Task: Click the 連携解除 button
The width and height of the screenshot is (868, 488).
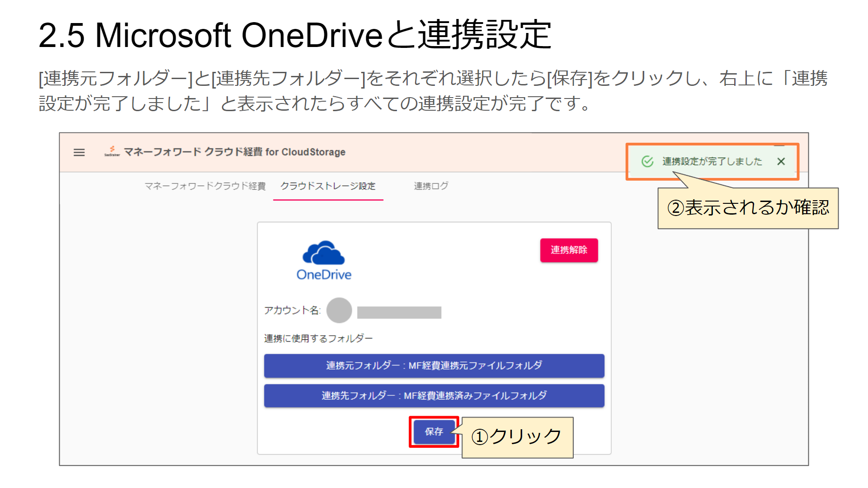Action: coord(569,250)
